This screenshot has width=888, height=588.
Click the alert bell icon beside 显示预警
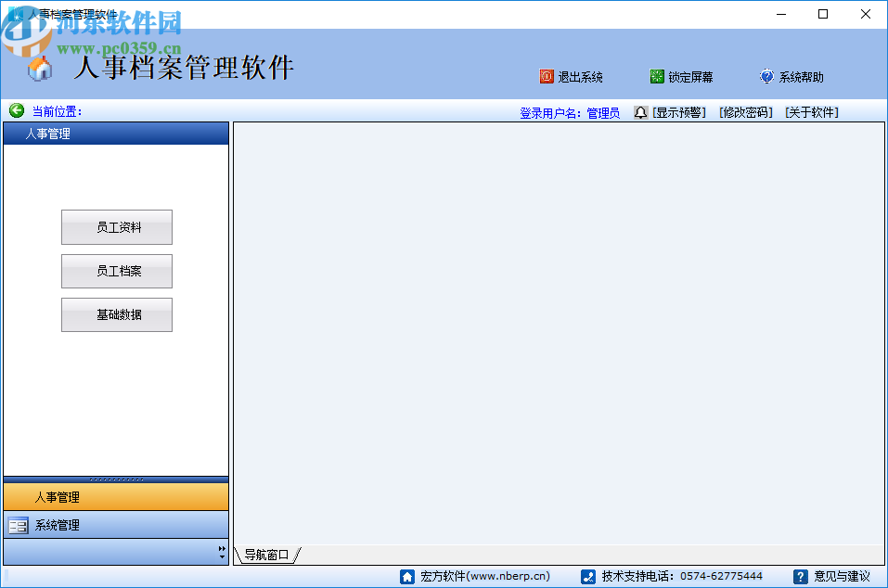(x=639, y=112)
